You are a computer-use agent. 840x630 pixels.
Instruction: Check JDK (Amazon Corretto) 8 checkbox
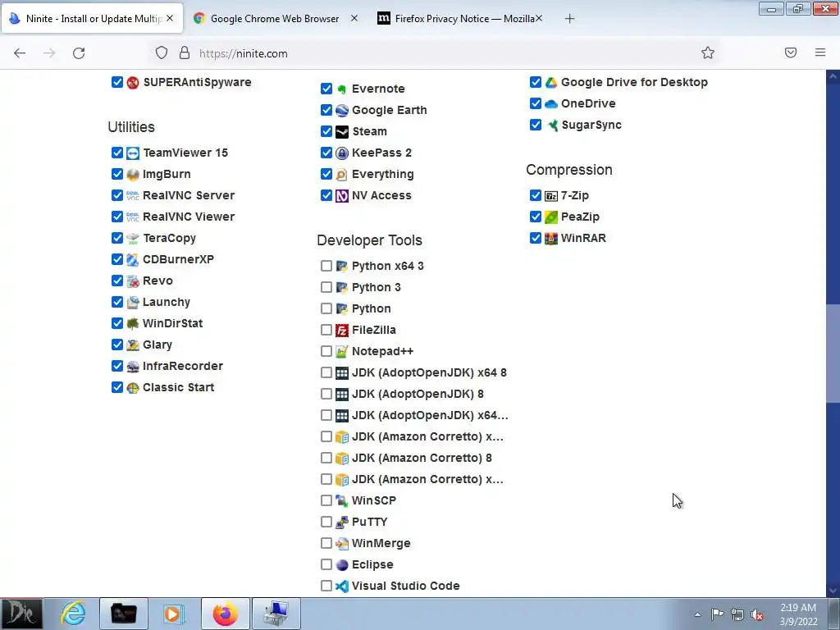coord(326,458)
